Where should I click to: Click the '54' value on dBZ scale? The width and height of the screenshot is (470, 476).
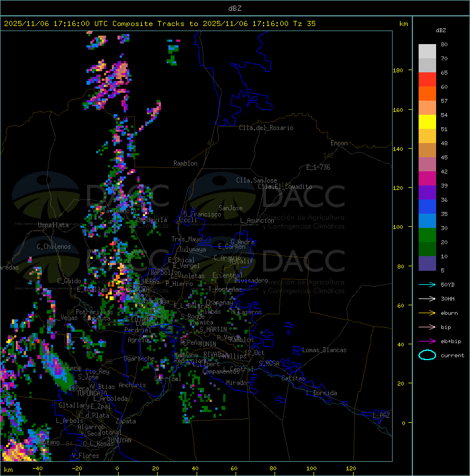point(444,115)
